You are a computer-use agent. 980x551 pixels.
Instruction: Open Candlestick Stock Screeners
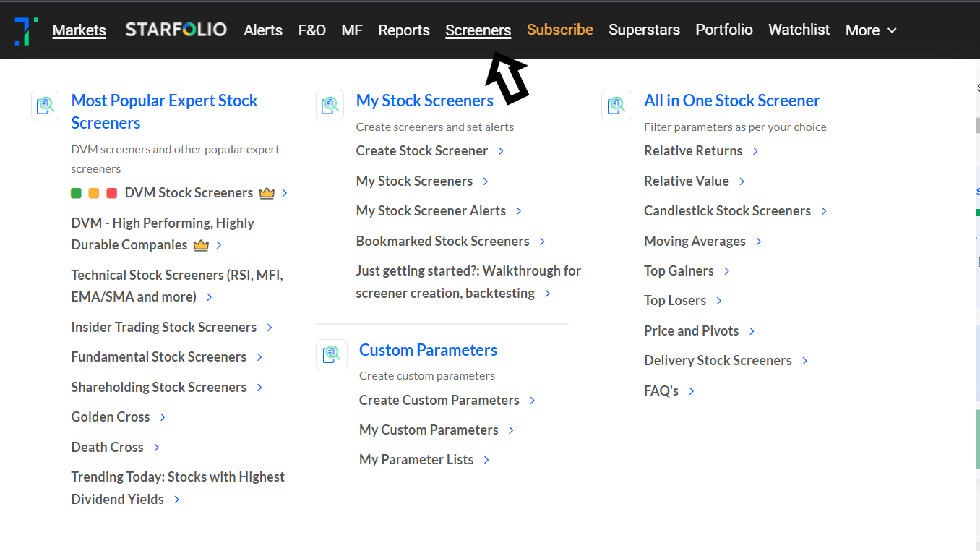pyautogui.click(x=727, y=211)
